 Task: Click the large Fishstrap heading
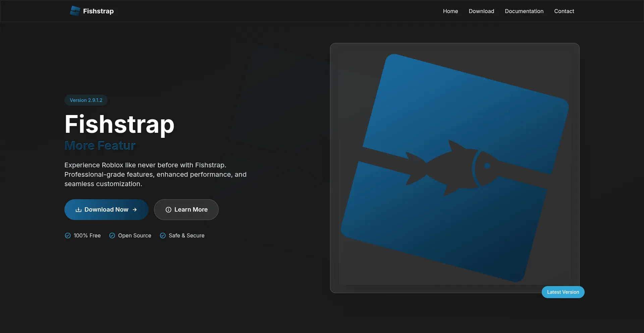[119, 124]
